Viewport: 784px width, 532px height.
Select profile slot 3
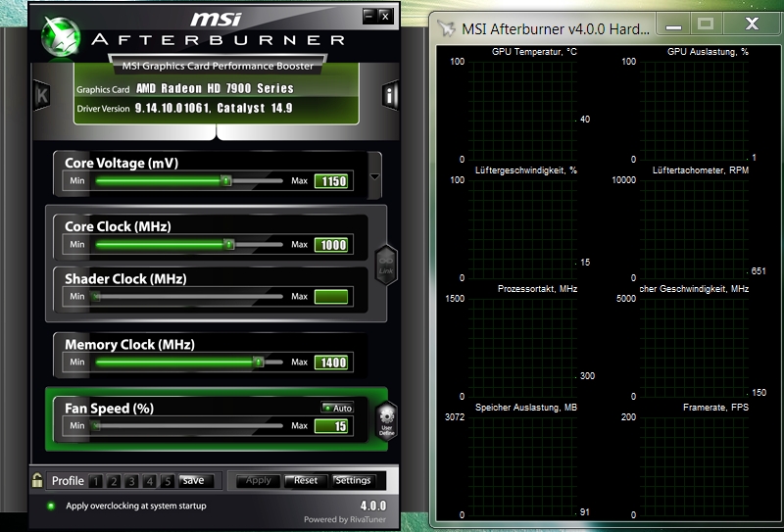131,481
